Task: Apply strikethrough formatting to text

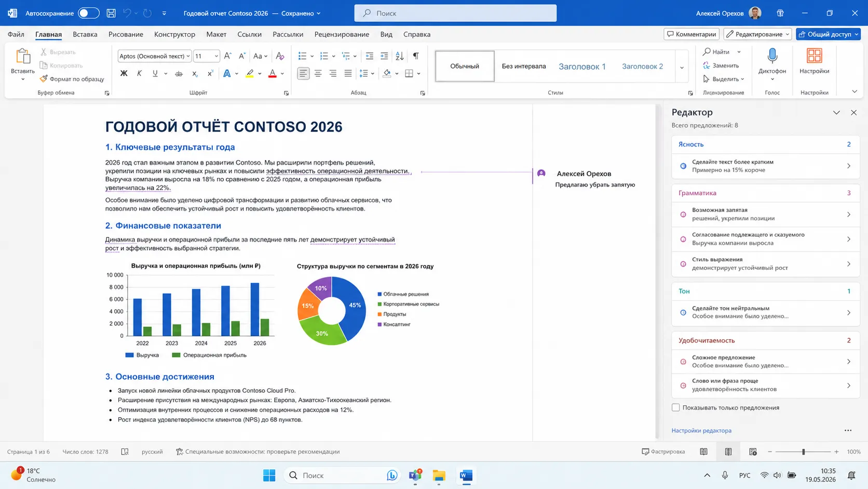Action: pyautogui.click(x=179, y=74)
